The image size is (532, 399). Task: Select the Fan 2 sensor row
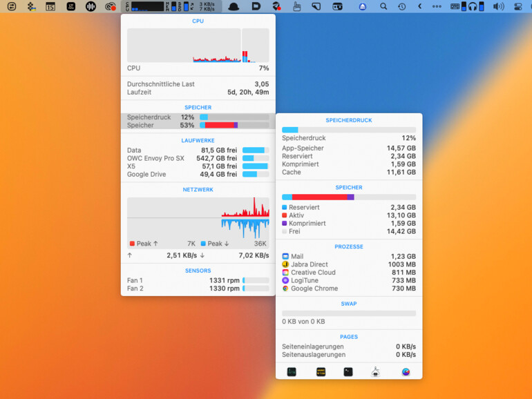coord(198,289)
